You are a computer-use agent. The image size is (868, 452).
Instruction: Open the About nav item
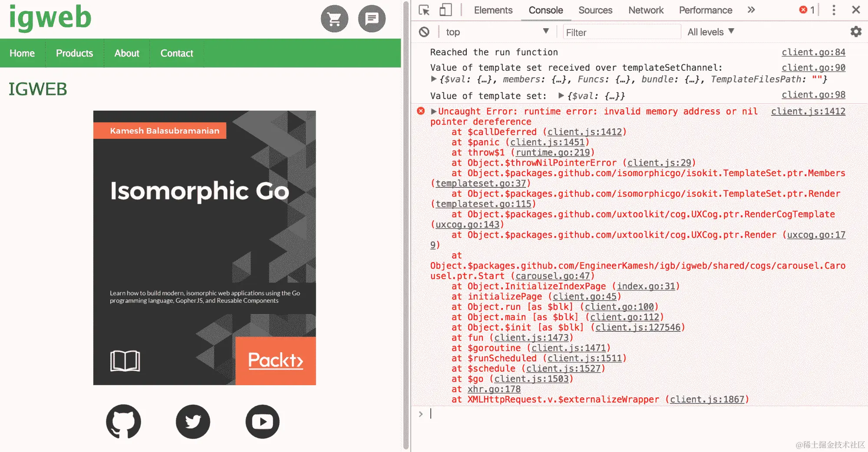point(127,53)
